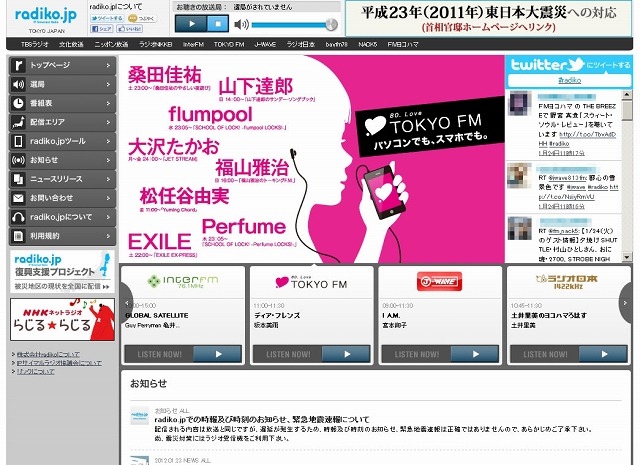Image resolution: width=640 pixels, height=465 pixels.
Task: Click the Facebook share button
Action: coord(101,29)
